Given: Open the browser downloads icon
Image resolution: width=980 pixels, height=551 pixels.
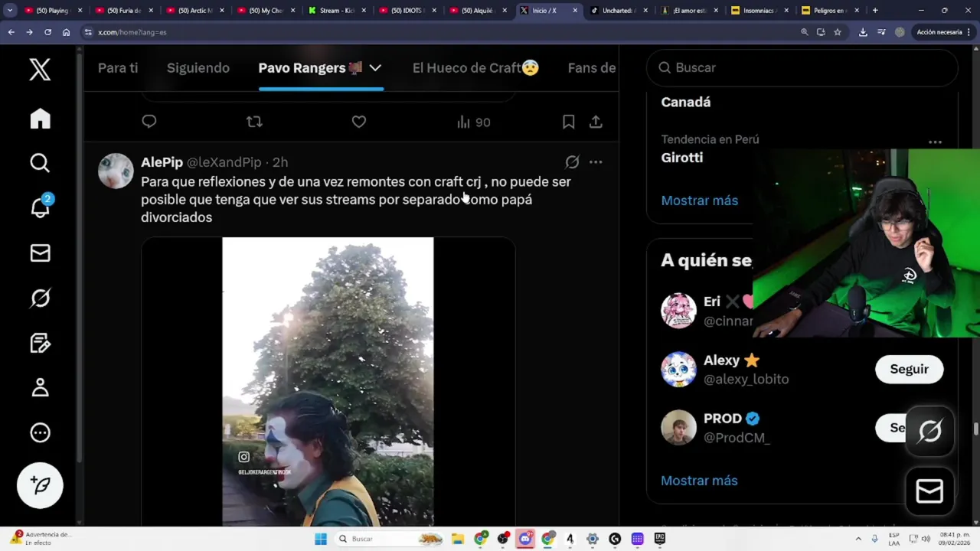Looking at the screenshot, I should point(863,32).
